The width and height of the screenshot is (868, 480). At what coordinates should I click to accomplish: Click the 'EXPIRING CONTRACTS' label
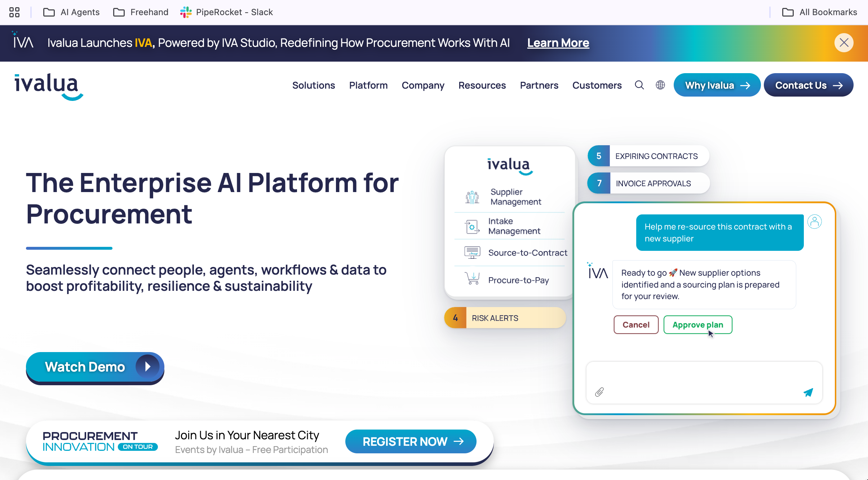coord(656,156)
